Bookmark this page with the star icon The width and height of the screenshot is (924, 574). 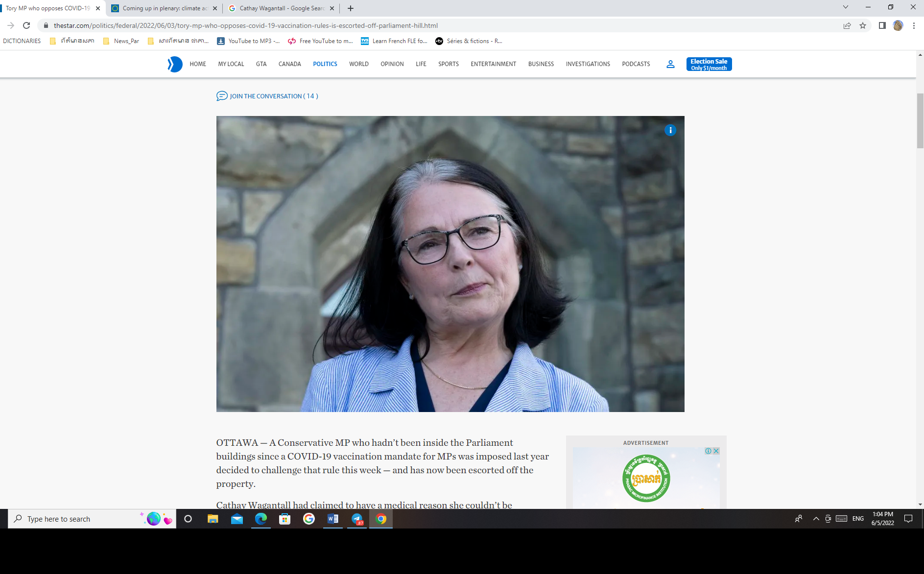[863, 25]
